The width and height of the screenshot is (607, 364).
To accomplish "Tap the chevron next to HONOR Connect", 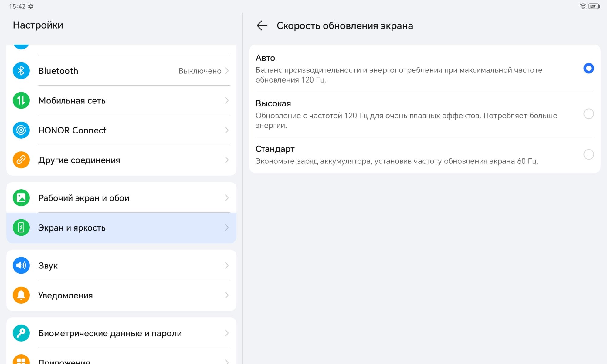I will pos(226,130).
